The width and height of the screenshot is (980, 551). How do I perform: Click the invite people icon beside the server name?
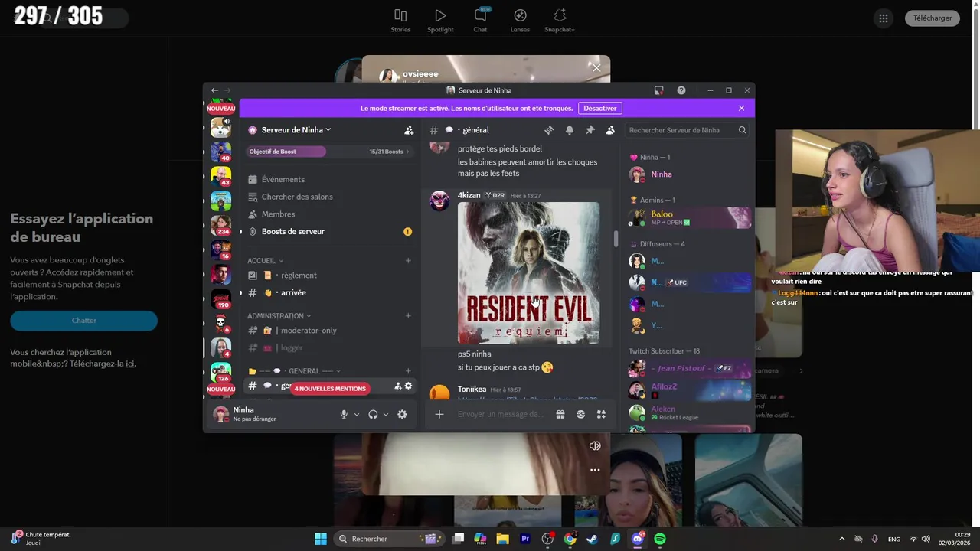click(409, 130)
